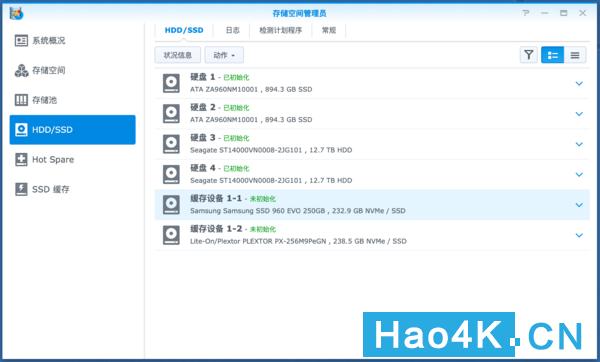Switch to detailed list view
600x362 pixels.
(552, 55)
